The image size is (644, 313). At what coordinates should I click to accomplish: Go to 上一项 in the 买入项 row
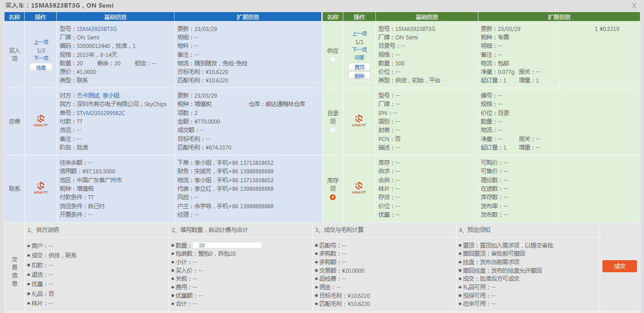[x=41, y=43]
